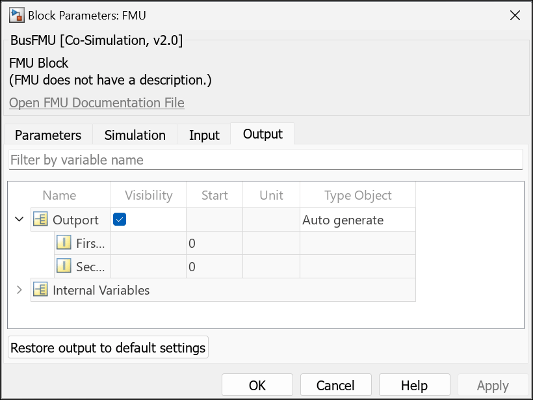533x400 pixels.
Task: Click the Simulink block icon in title bar
Action: coord(17,15)
